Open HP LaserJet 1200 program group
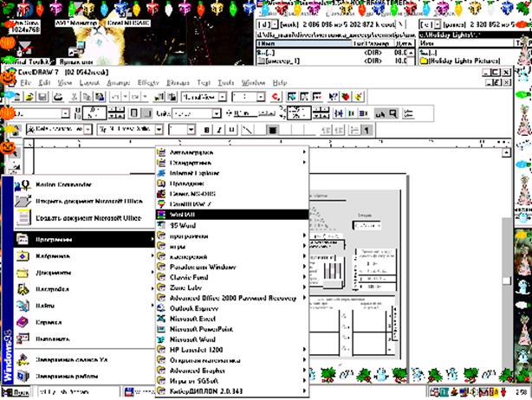This screenshot has height=400, width=532. pos(232,350)
